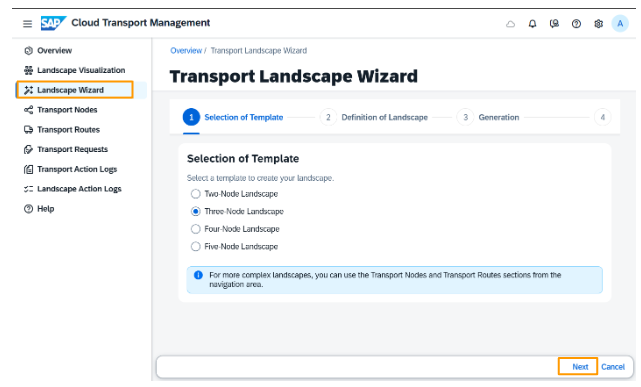Open the user avatar A menu

point(620,24)
